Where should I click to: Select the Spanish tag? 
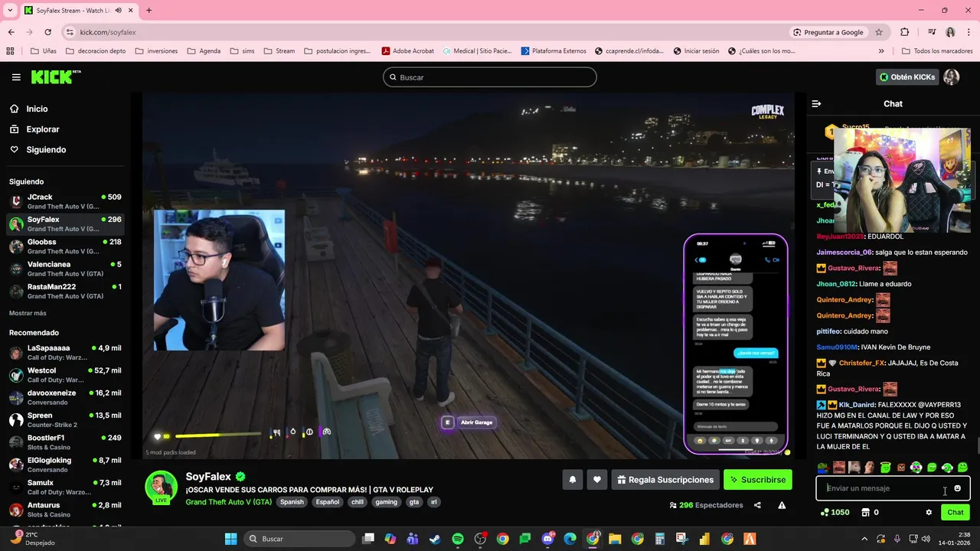coord(292,502)
